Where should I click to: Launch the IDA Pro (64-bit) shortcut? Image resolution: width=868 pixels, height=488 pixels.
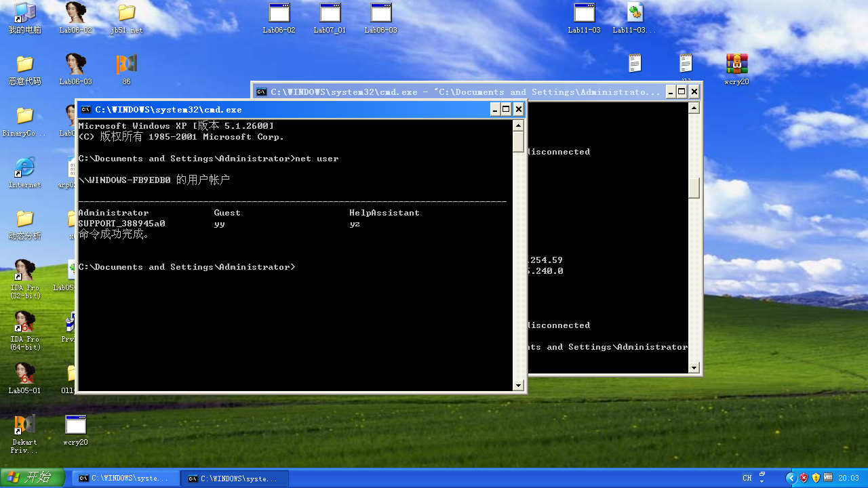click(x=25, y=330)
